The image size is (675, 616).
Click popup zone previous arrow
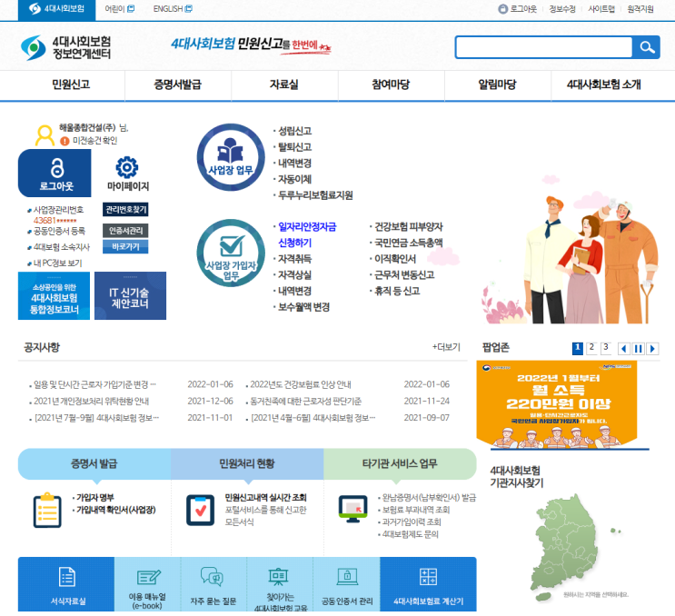(624, 349)
